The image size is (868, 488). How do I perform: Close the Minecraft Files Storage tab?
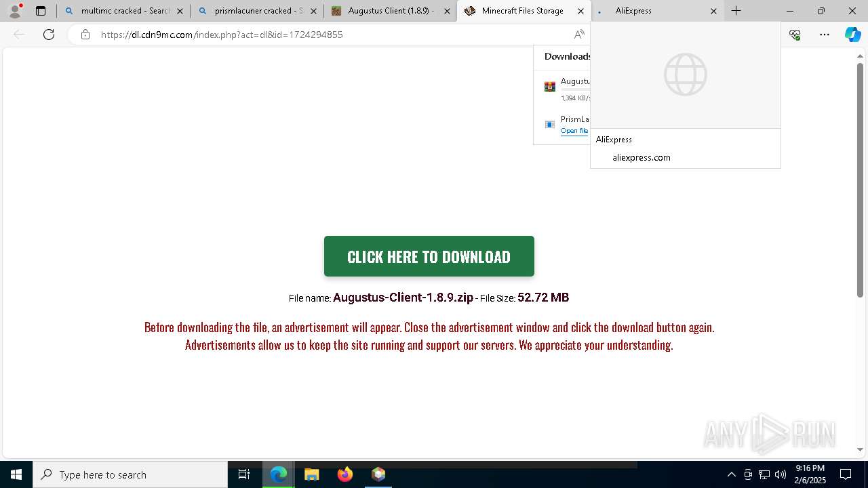[580, 11]
